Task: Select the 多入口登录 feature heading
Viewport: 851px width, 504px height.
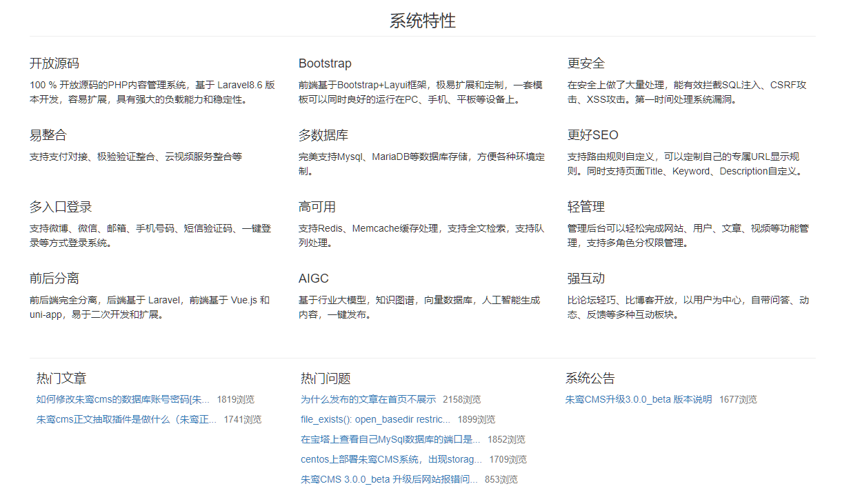Action: tap(61, 207)
